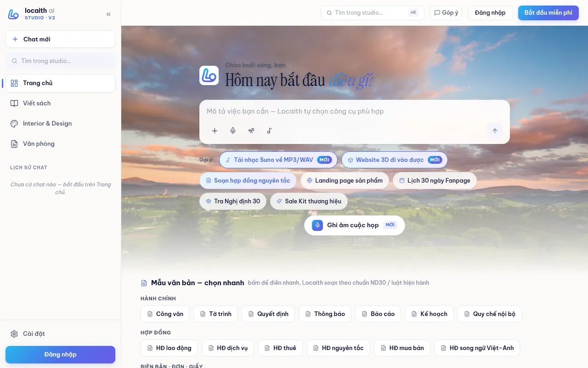Select the HĐ lao động template

click(x=169, y=348)
